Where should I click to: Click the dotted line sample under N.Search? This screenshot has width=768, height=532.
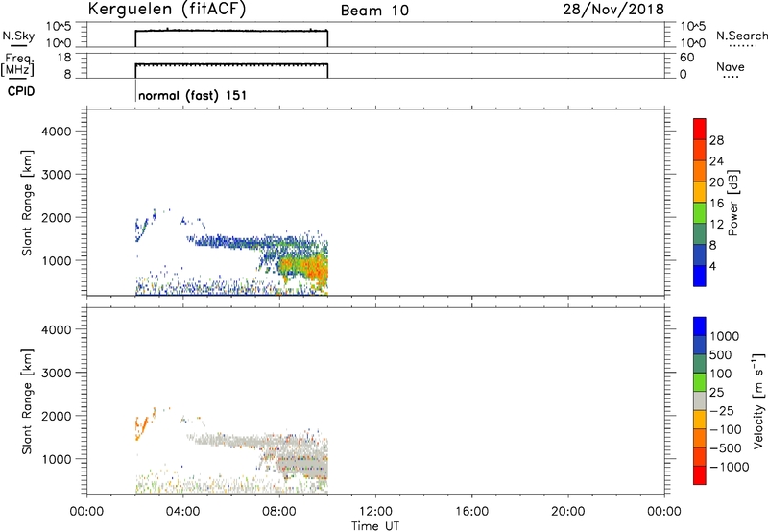(742, 46)
